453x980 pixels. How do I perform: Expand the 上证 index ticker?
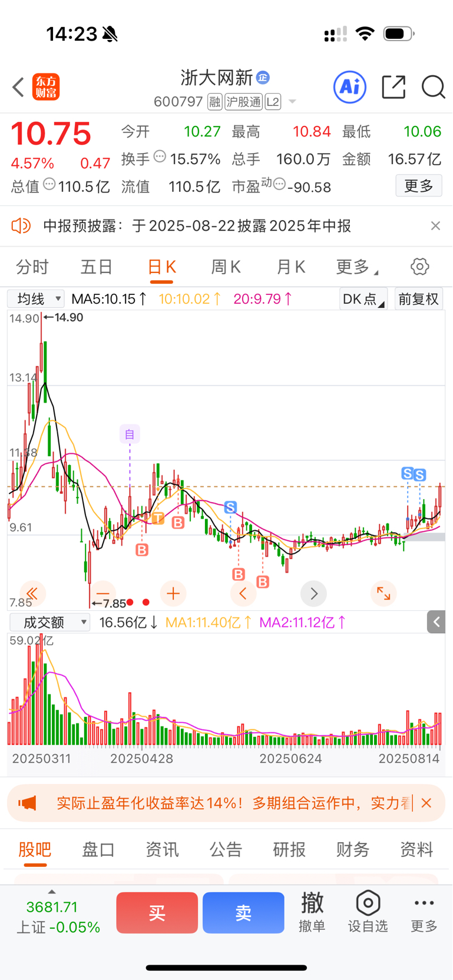[58, 913]
